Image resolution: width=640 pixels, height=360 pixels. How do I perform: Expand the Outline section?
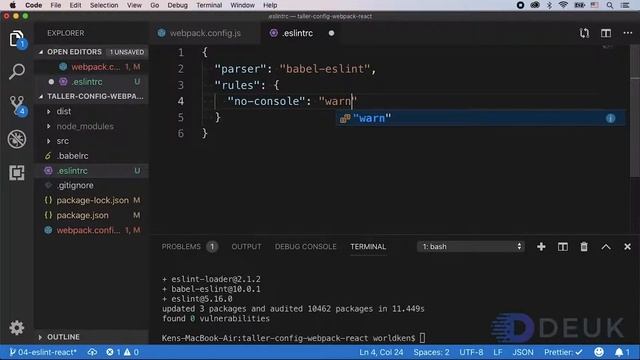[40, 337]
